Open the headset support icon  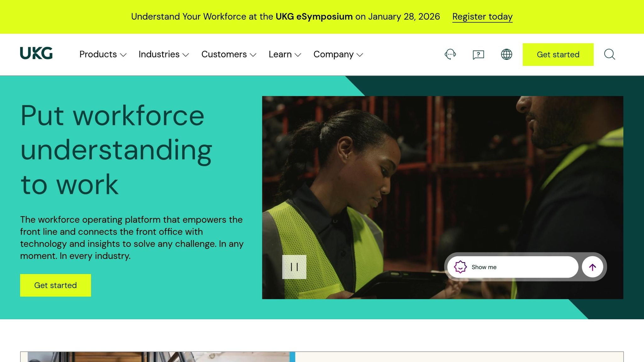tap(450, 54)
